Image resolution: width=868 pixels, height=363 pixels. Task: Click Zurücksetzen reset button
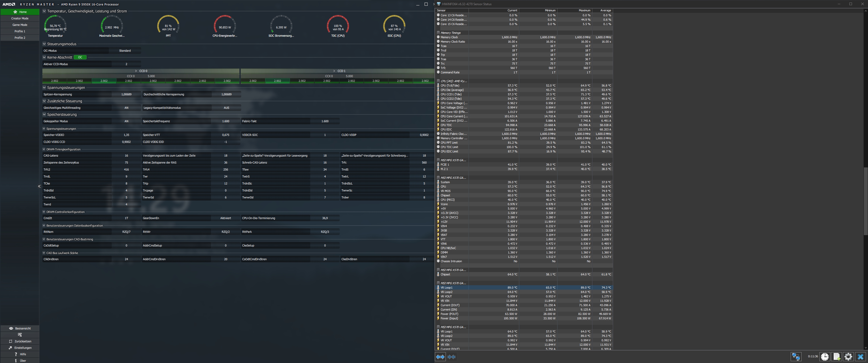coord(20,341)
